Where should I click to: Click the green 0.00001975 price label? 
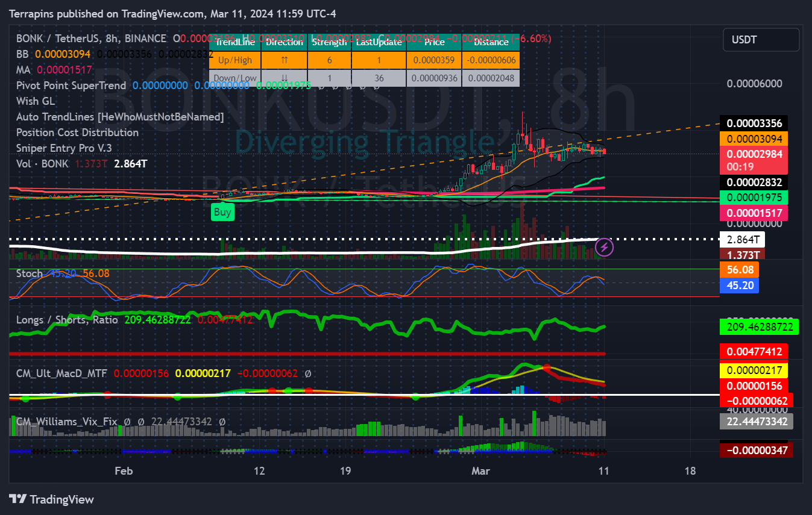point(754,197)
